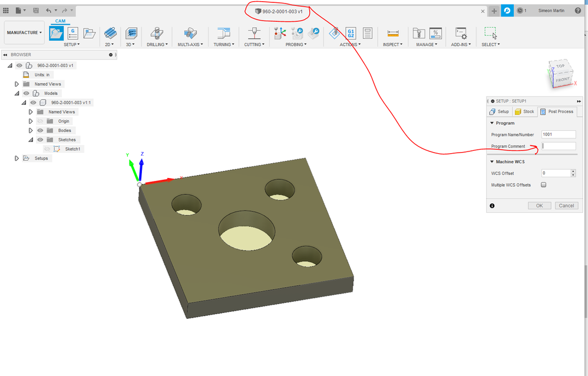Image resolution: width=588 pixels, height=376 pixels.
Task: Click the Simulate icon in Actions
Action: [x=335, y=33]
